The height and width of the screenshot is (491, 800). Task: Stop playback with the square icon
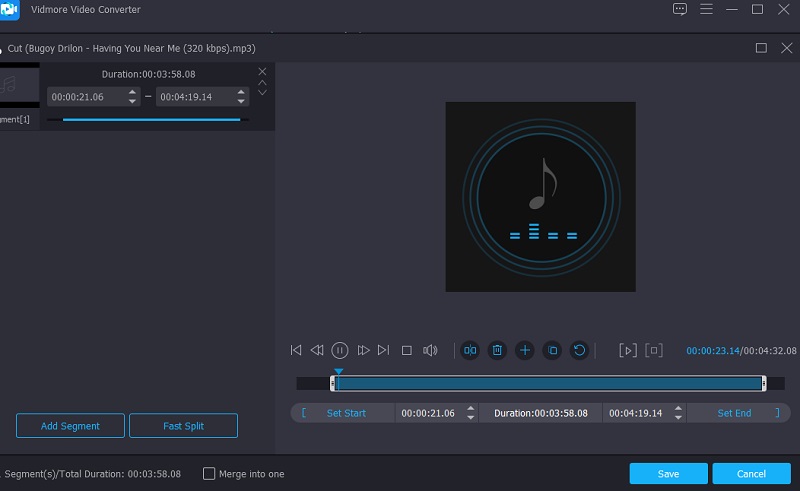(407, 350)
